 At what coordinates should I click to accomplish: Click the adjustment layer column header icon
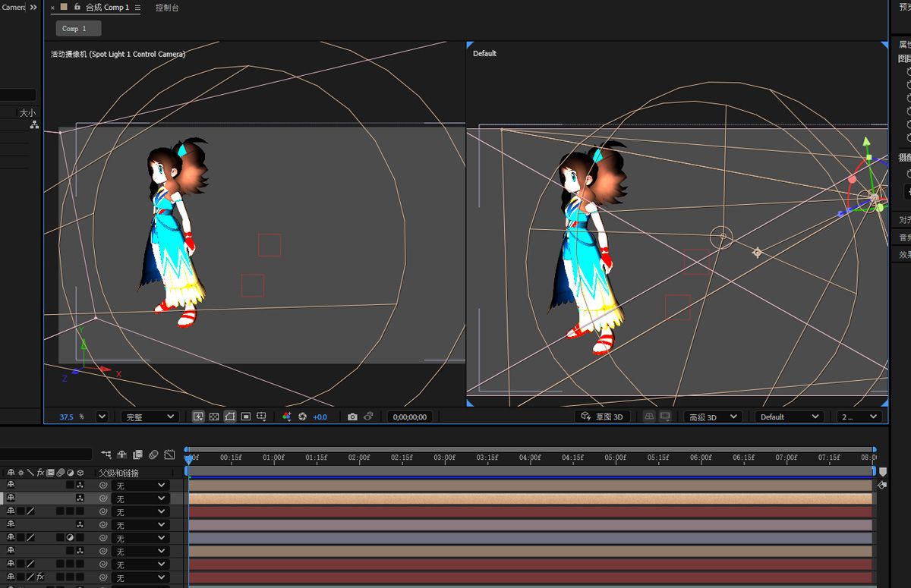[70, 473]
